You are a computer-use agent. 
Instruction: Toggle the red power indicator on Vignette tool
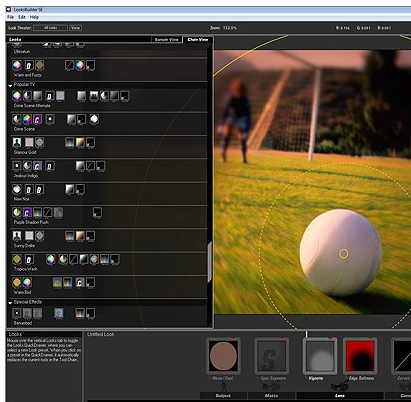tap(330, 339)
